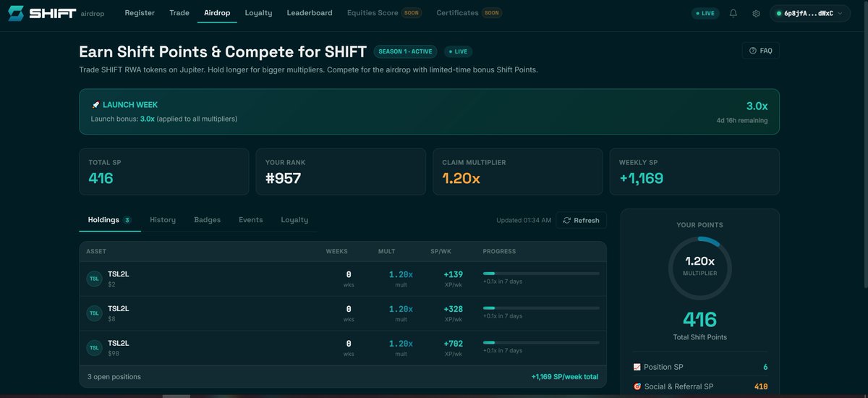Open the Register page
Image resolution: width=868 pixels, height=398 pixels.
click(140, 13)
